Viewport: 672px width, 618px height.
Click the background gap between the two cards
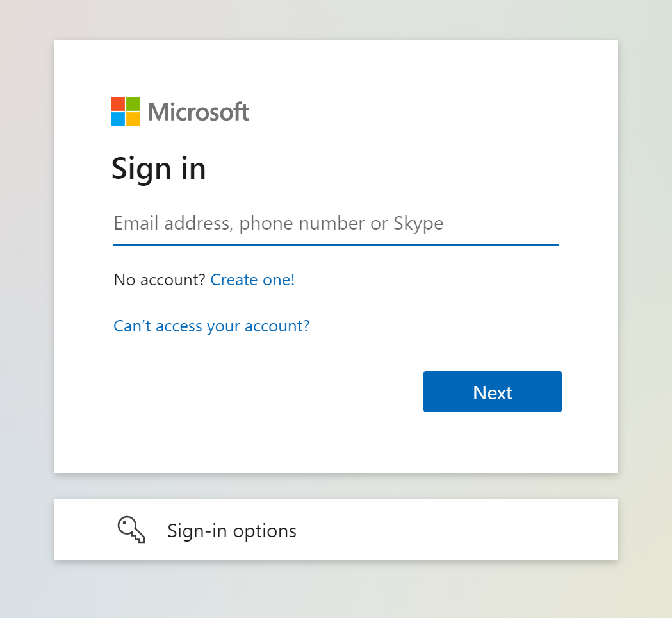[x=336, y=486]
